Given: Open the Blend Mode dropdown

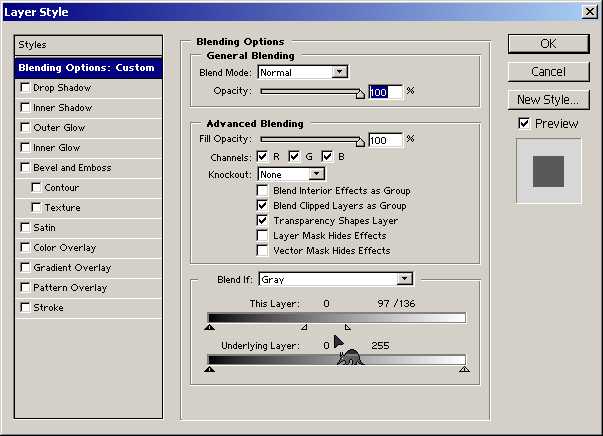Looking at the screenshot, I should click(340, 72).
